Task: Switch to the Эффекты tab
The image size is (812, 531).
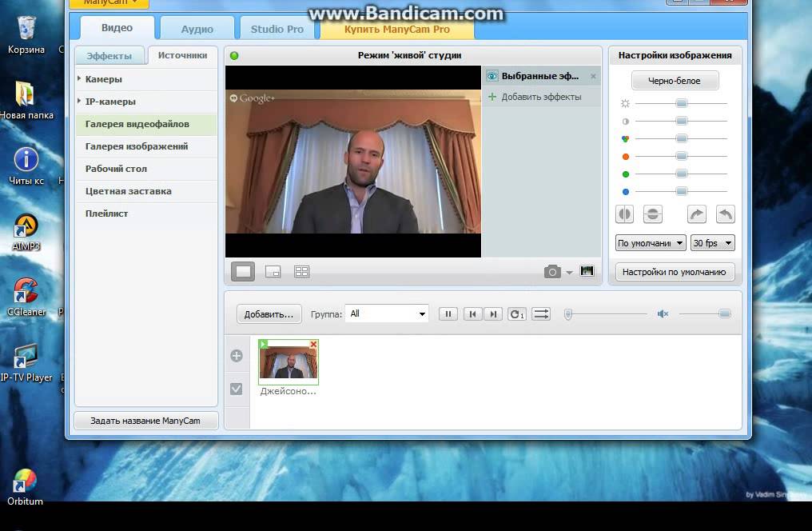Action: click(109, 55)
